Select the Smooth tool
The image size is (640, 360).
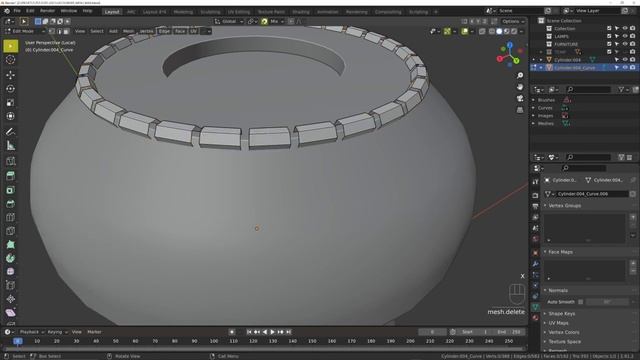click(11, 271)
